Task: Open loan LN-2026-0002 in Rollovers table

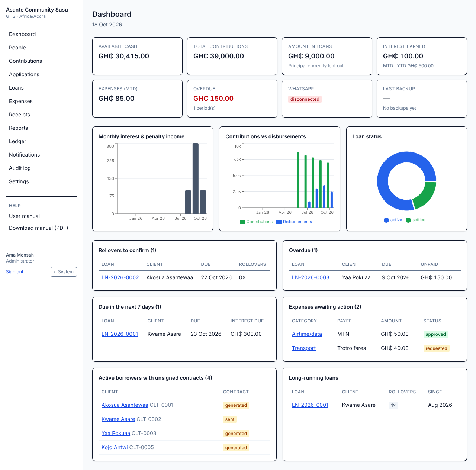Action: [120, 277]
